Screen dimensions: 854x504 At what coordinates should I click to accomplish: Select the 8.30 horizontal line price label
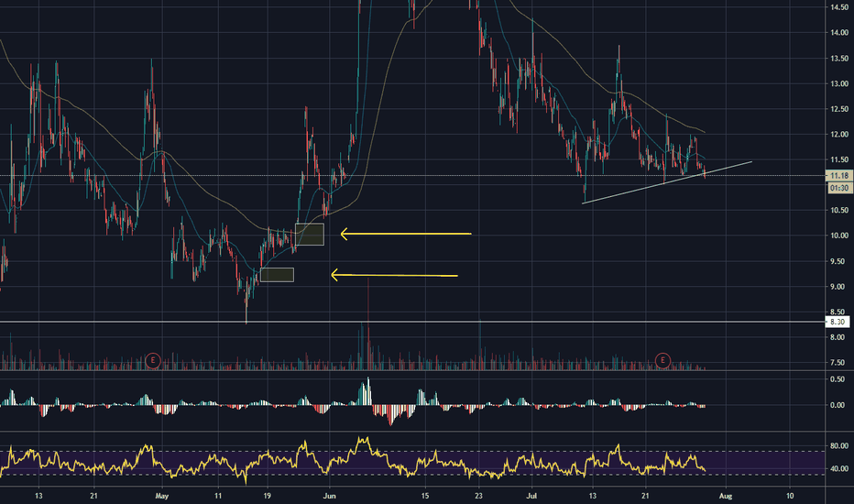838,322
